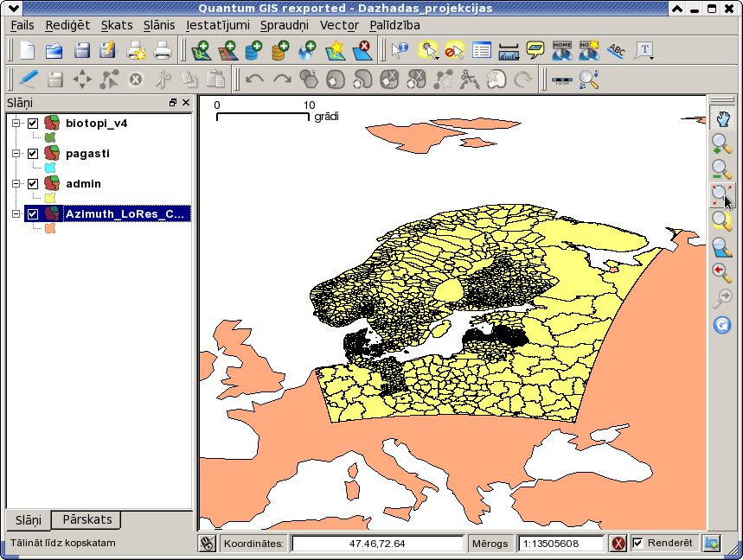
Task: Zoom to full extent
Action: click(x=721, y=195)
